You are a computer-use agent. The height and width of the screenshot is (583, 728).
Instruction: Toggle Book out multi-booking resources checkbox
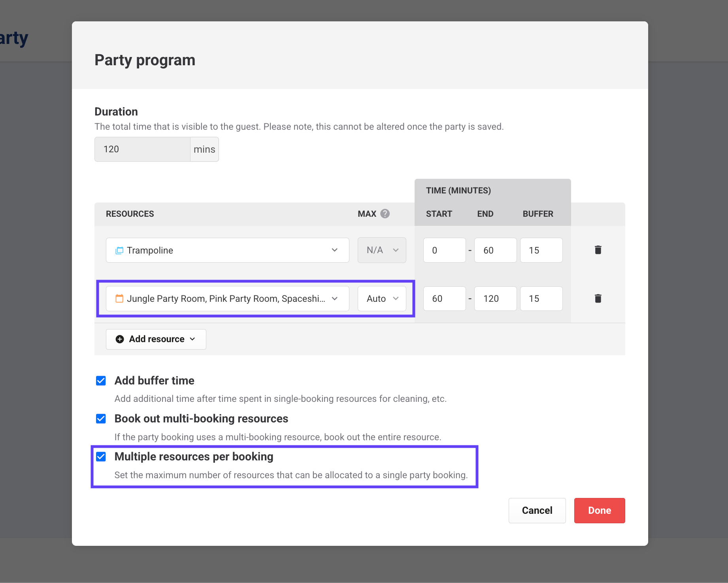[101, 419]
